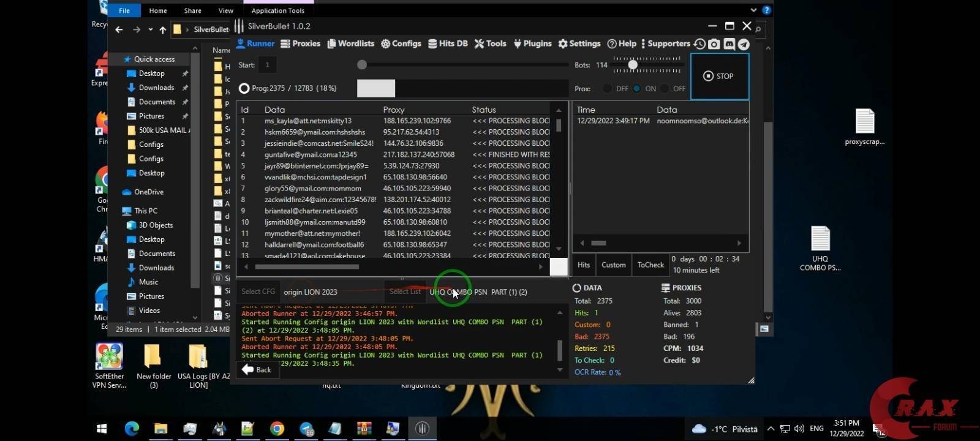Click the Select List button
The width and height of the screenshot is (980, 441).
(405, 292)
